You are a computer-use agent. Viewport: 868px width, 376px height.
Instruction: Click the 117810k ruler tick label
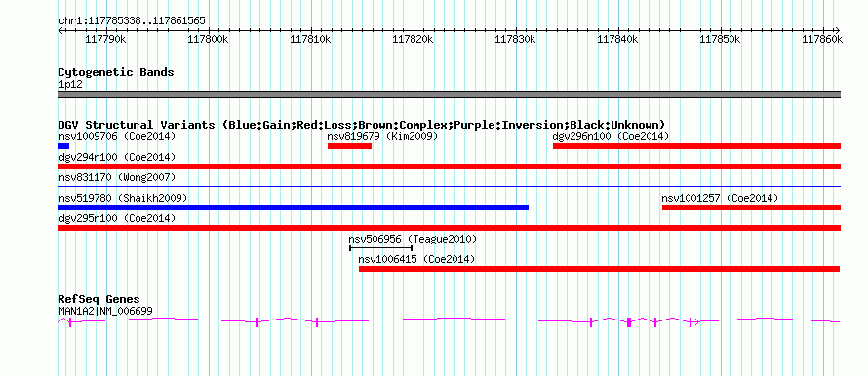(x=310, y=39)
